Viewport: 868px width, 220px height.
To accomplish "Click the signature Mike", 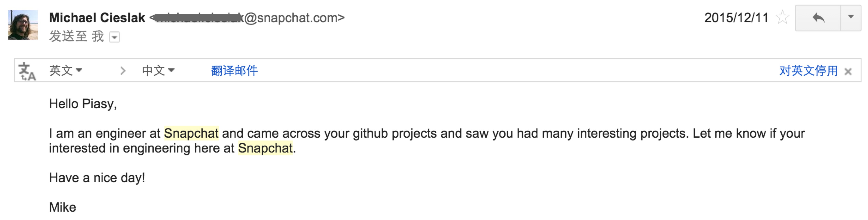I will 63,207.
